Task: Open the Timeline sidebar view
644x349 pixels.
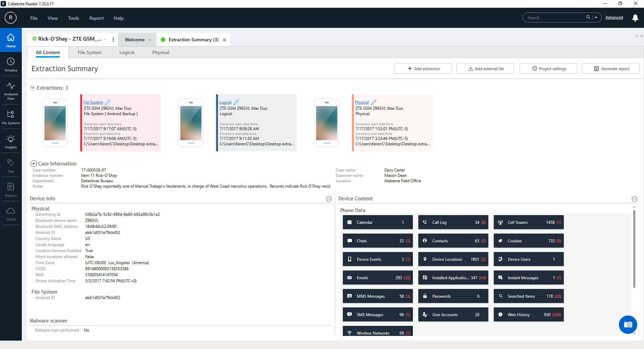Action: coord(11,64)
